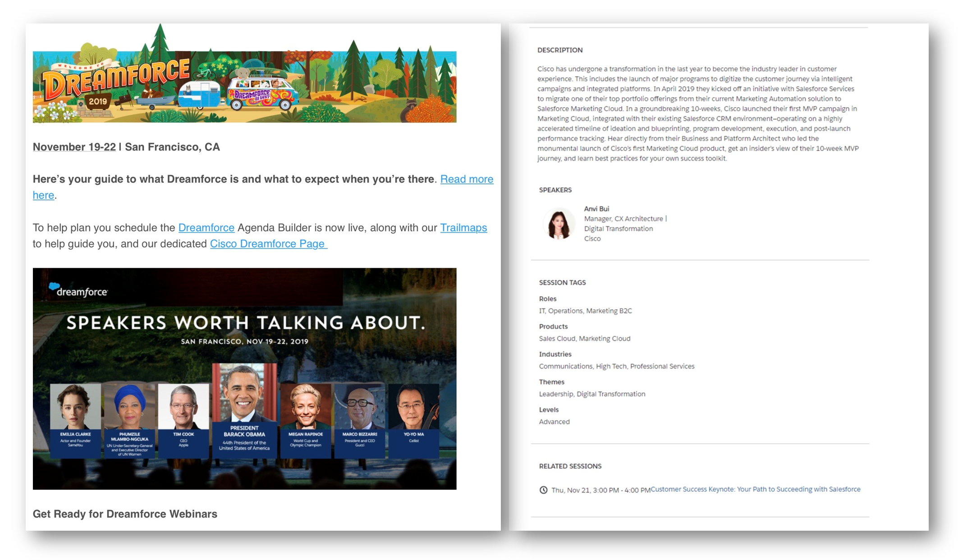Click the 'YO-YO MA' speaker name caption
The width and height of the screenshot is (958, 560).
(414, 434)
